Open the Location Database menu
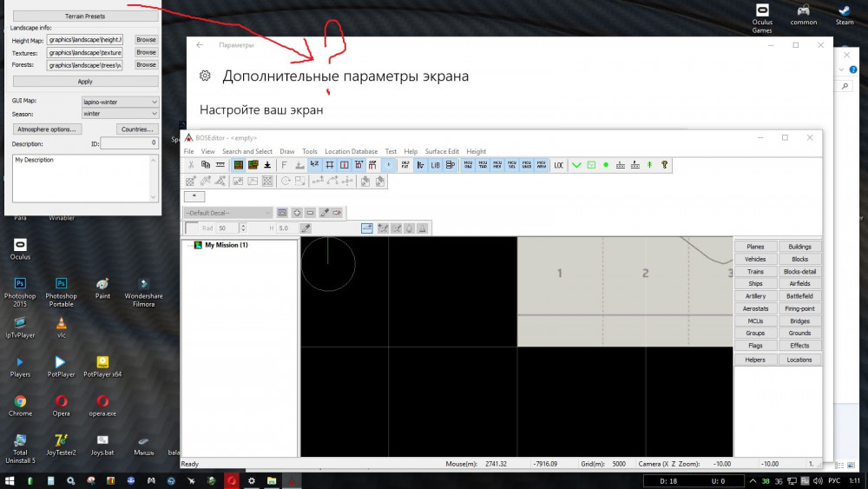 pos(351,151)
